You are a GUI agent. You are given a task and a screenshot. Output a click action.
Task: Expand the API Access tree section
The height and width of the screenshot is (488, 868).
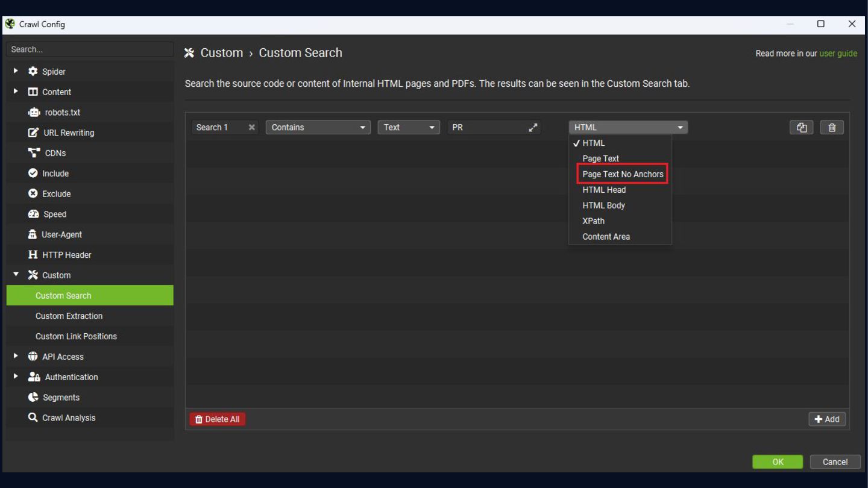16,357
